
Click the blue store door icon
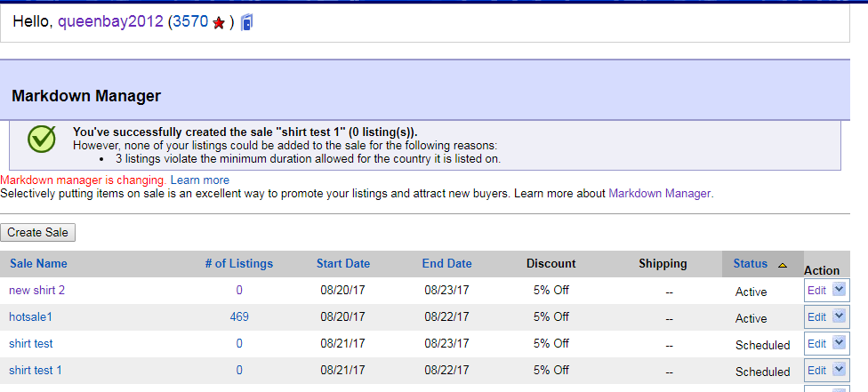click(x=246, y=22)
